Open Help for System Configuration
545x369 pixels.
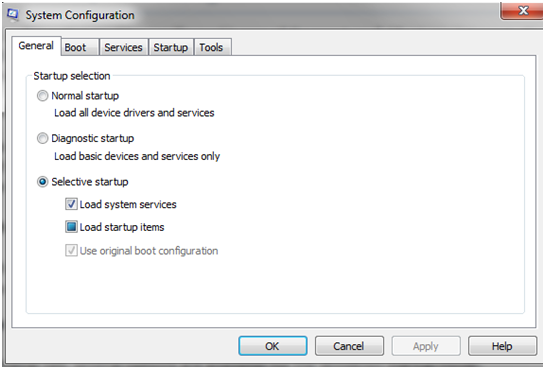click(x=502, y=346)
